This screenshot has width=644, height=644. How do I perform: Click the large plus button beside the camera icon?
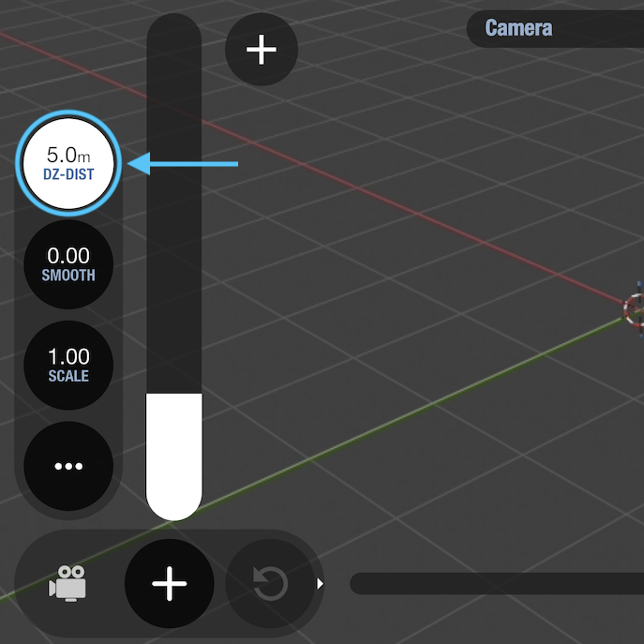pos(170,583)
